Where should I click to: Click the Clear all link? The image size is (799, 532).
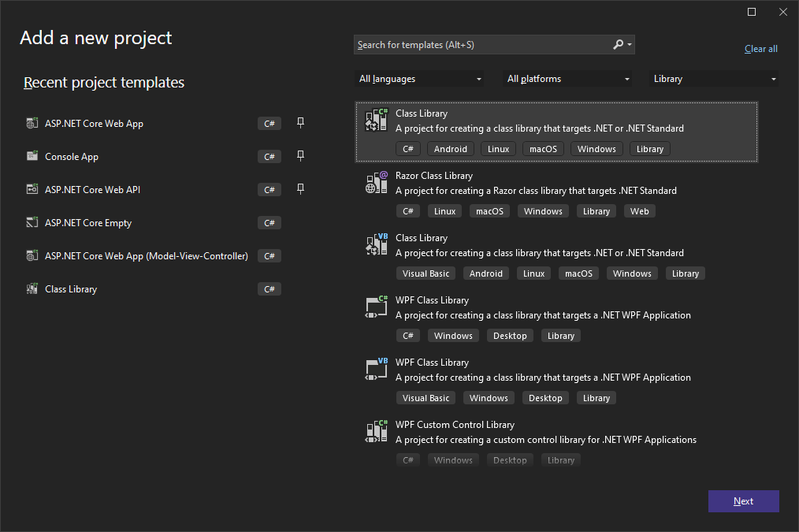point(760,49)
